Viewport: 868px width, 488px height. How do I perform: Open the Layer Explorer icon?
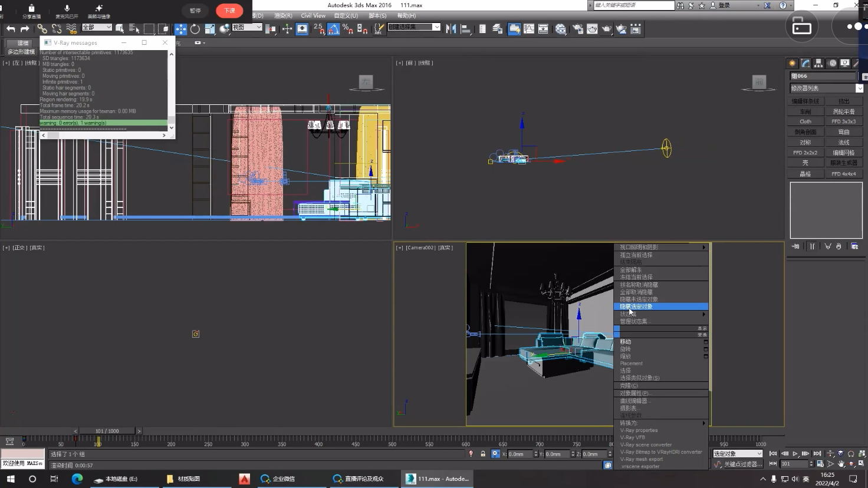coord(497,28)
